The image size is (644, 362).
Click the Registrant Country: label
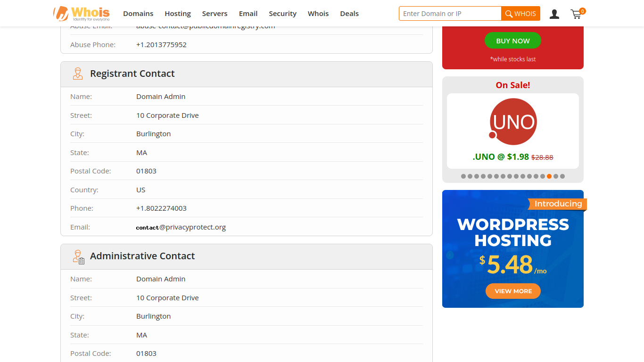(84, 190)
